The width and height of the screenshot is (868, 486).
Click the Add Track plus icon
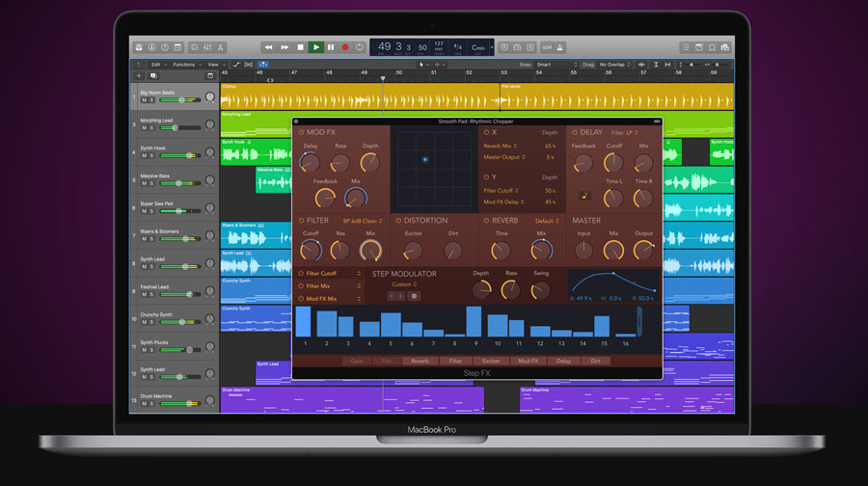138,74
